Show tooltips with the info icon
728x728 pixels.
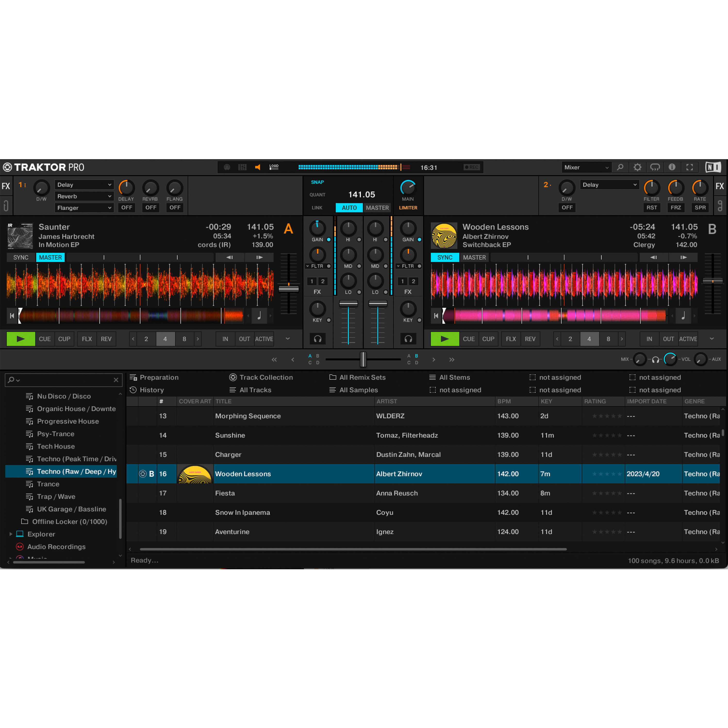[x=672, y=167]
